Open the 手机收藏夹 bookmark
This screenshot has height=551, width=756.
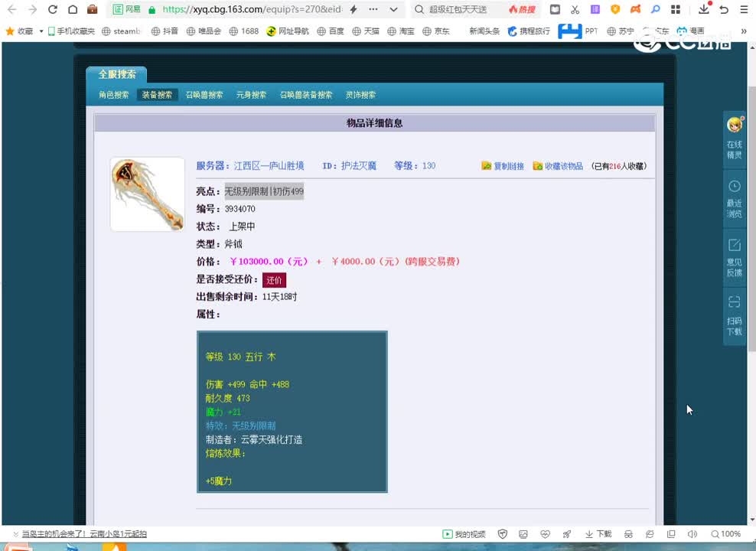[71, 31]
